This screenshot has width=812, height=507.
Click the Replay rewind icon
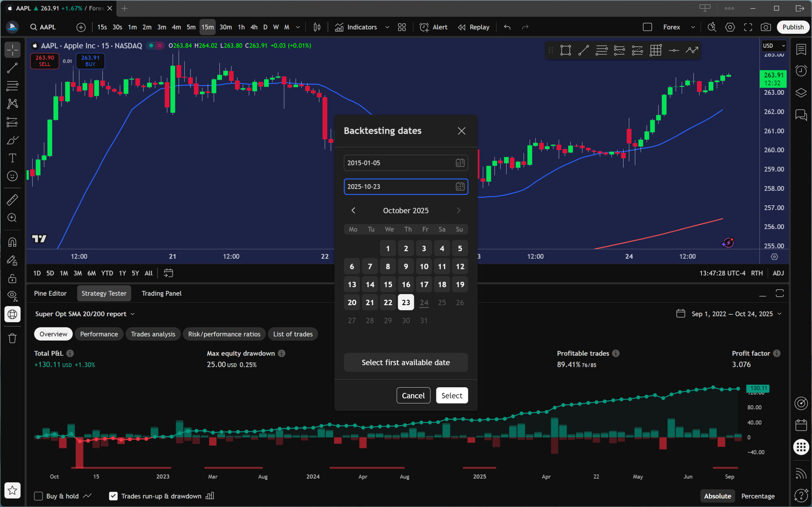point(462,27)
